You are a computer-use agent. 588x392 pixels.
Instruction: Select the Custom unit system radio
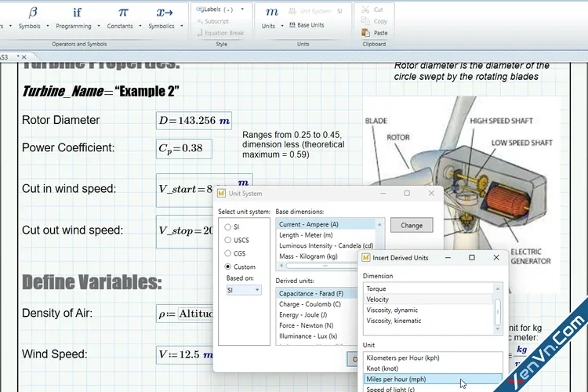tap(227, 267)
